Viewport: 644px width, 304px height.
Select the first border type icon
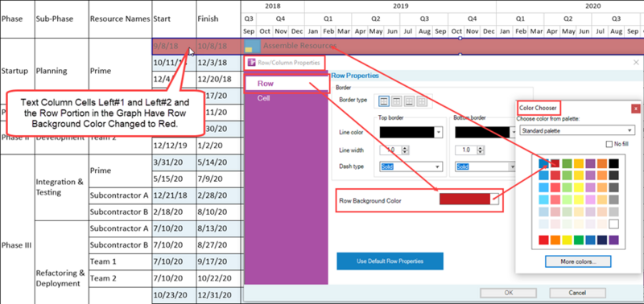click(x=384, y=101)
